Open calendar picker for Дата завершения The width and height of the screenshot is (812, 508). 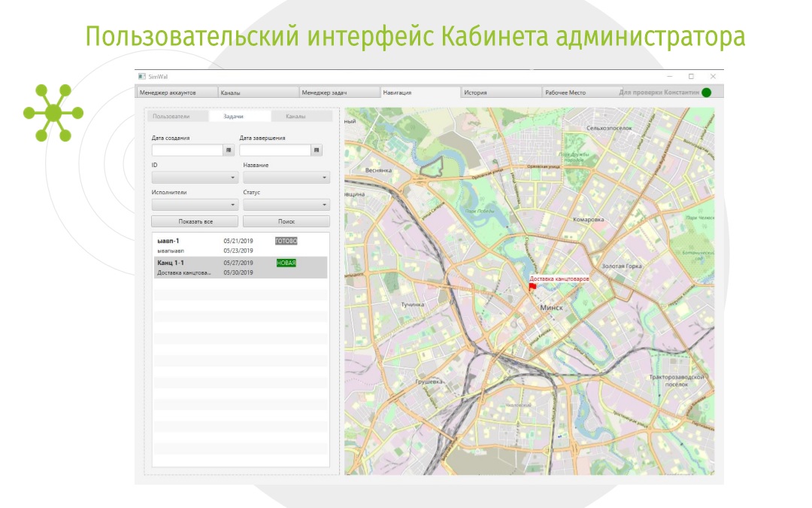(x=317, y=151)
